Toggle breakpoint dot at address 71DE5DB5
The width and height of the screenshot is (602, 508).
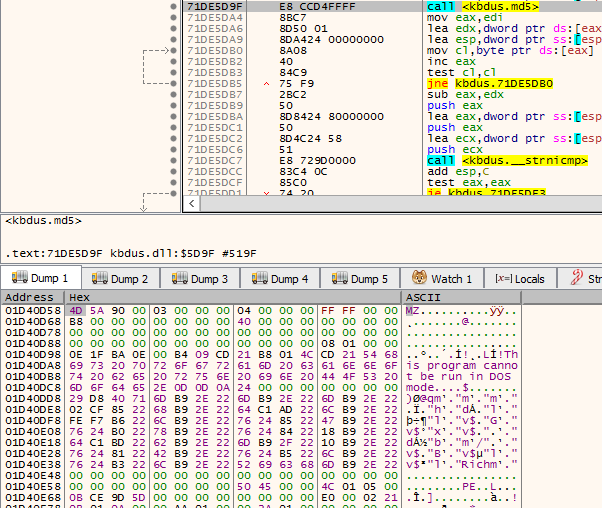[174, 83]
